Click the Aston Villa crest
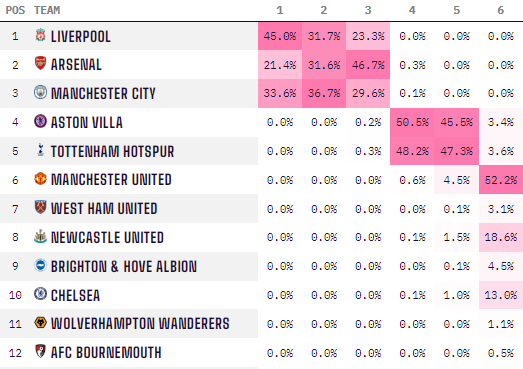Viewport: 523px width, 369px height. coord(40,121)
